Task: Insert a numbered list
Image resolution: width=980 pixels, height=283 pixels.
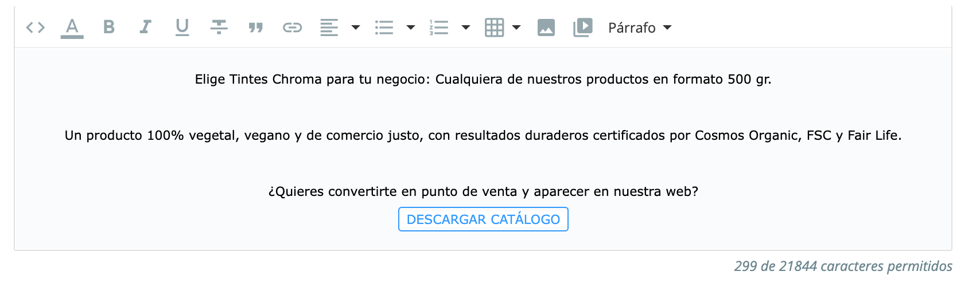Action: point(439,27)
